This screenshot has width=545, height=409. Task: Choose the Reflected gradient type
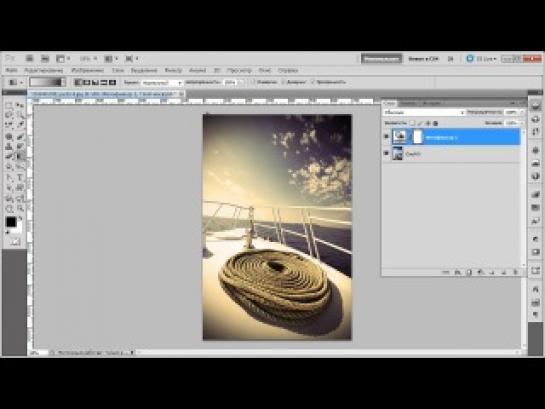point(104,82)
